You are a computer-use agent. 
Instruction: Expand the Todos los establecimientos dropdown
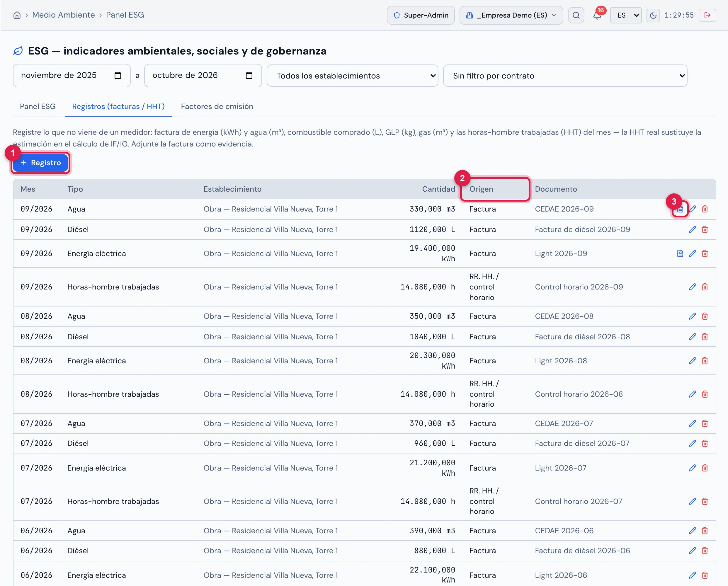click(353, 76)
